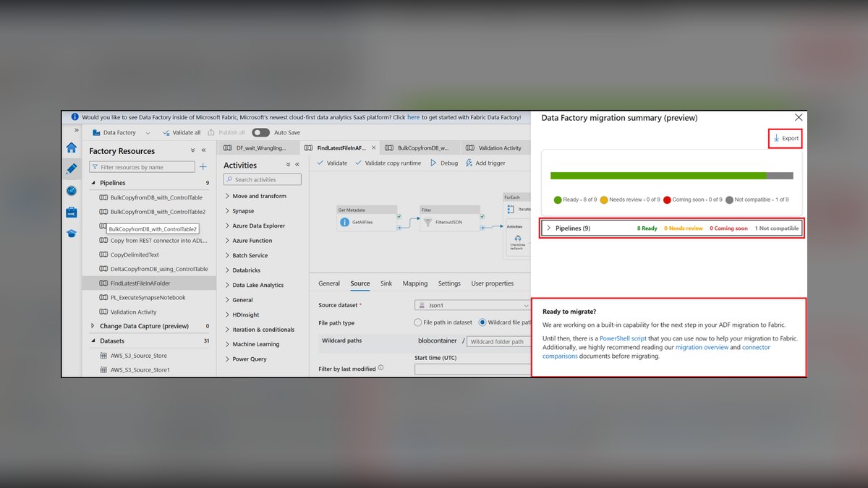868x488 pixels.
Task: Click the info icon in the top banner
Action: (75, 116)
